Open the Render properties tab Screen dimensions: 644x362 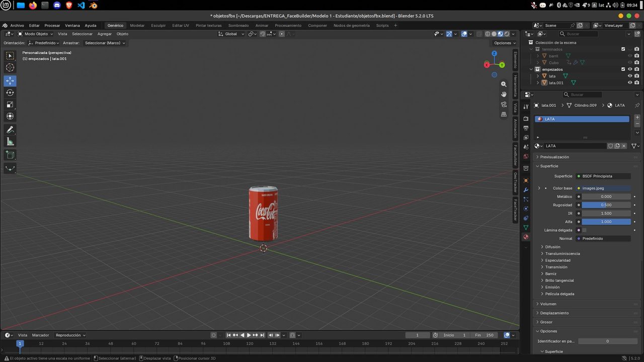point(526,119)
